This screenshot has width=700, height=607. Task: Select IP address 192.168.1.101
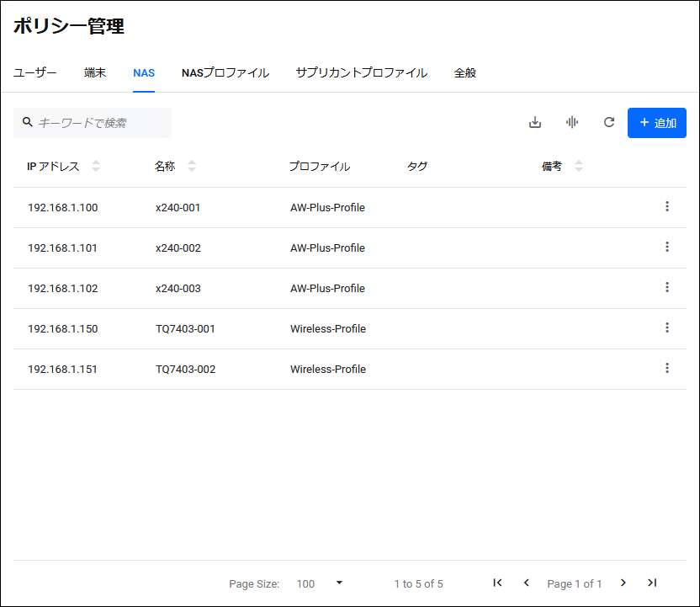62,248
